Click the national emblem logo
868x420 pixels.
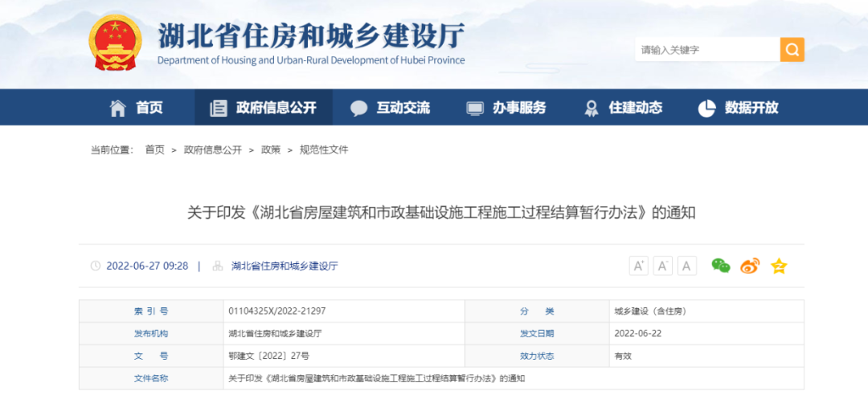pos(115,42)
